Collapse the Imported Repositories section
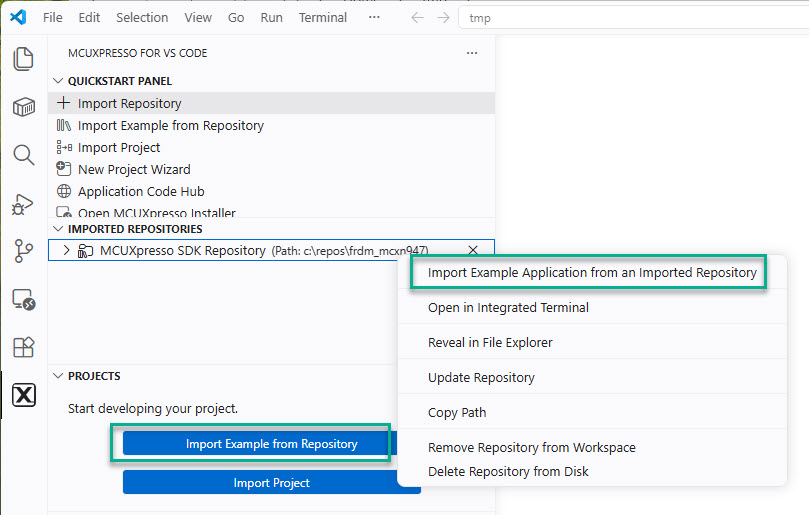Viewport: 809px width, 515px height. coord(58,229)
